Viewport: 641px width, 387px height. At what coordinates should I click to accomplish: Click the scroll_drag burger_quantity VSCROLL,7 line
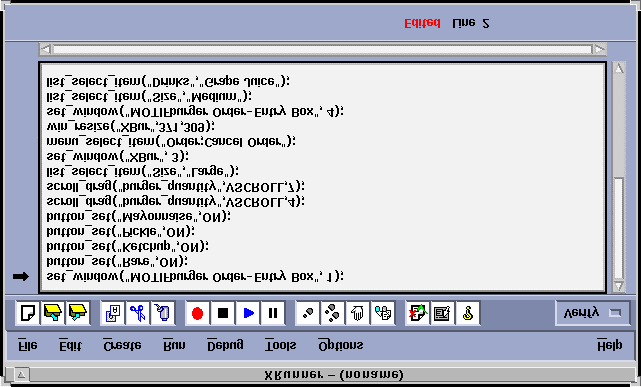coord(175,186)
